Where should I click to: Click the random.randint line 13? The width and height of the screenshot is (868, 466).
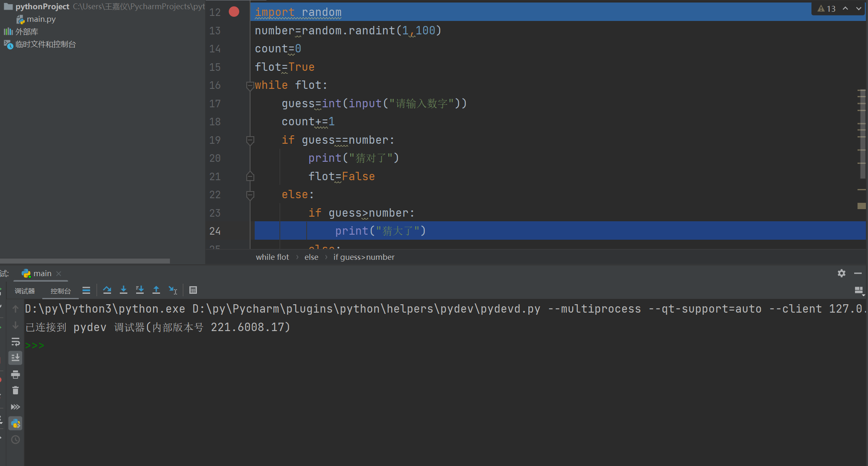coord(348,31)
